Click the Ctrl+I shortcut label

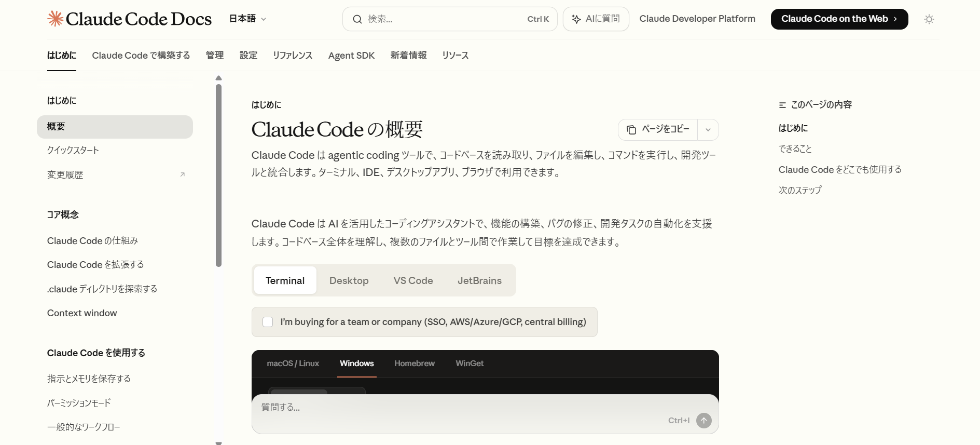coord(679,421)
